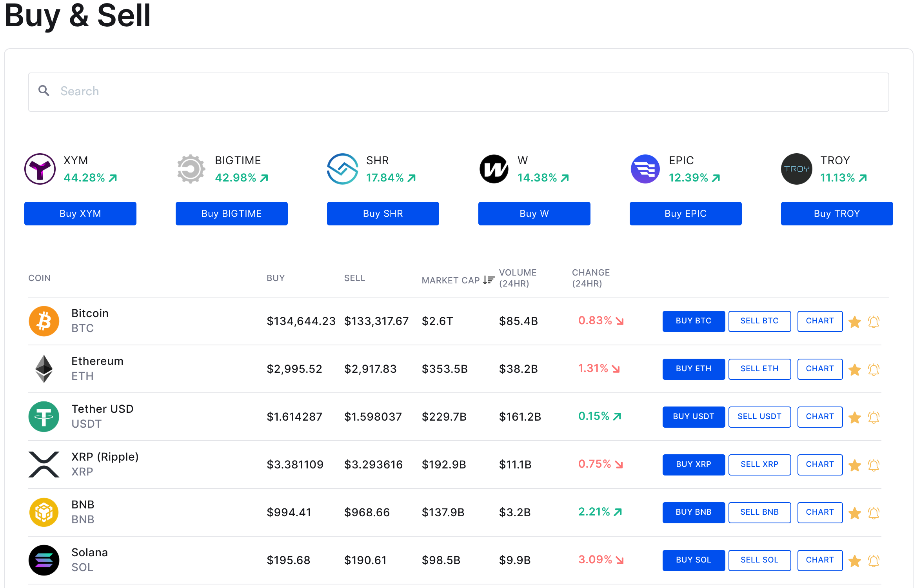Set price alert bell for Bitcoin
The width and height of the screenshot is (921, 588).
(x=874, y=322)
